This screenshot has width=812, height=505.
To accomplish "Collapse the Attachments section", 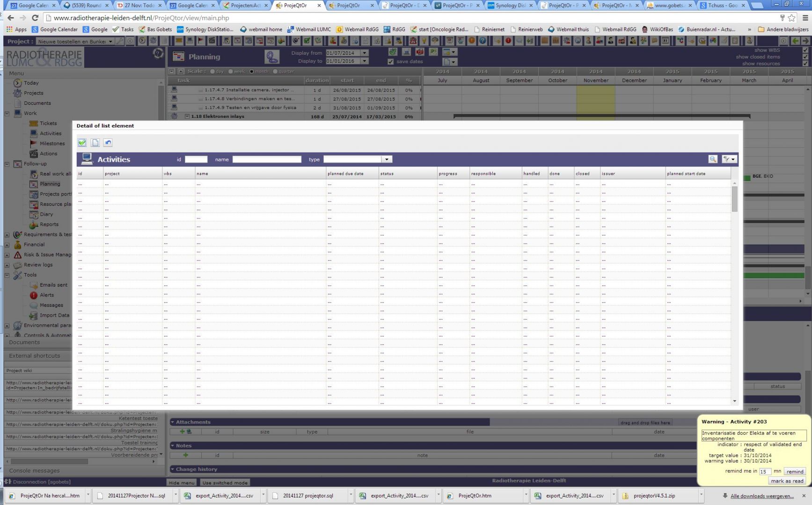I will click(172, 422).
